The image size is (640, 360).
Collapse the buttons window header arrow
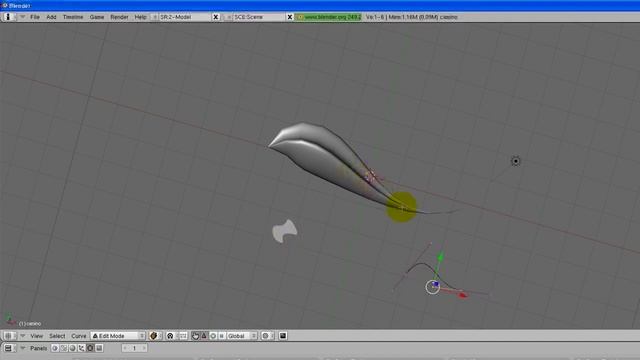tap(22, 348)
